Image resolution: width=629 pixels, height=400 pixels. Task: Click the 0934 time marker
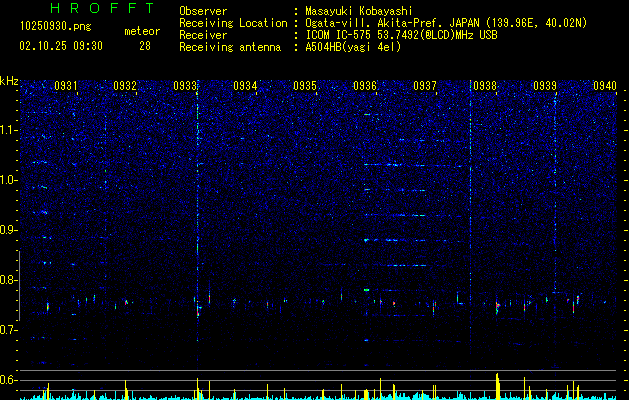245,86
